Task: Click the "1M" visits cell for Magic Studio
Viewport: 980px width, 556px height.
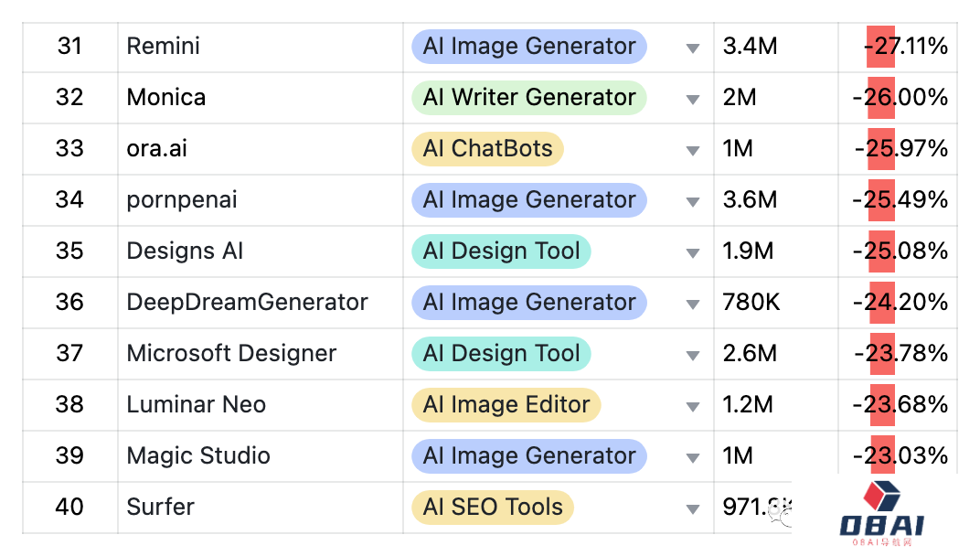Action: tap(775, 457)
